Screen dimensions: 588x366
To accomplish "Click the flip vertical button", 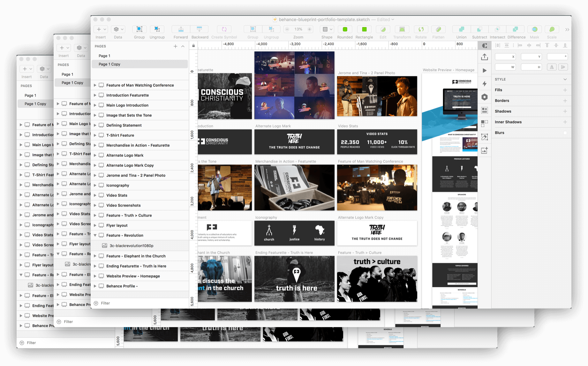I will point(563,67).
